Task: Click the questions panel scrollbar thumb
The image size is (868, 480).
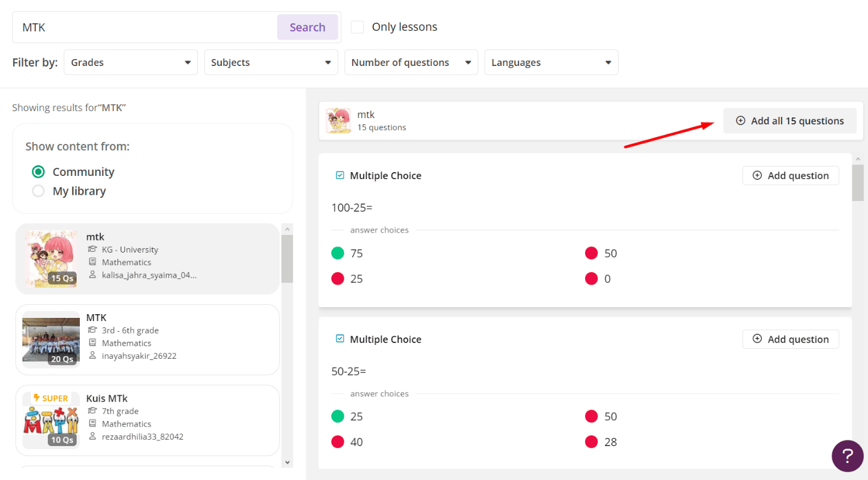Action: pyautogui.click(x=858, y=183)
